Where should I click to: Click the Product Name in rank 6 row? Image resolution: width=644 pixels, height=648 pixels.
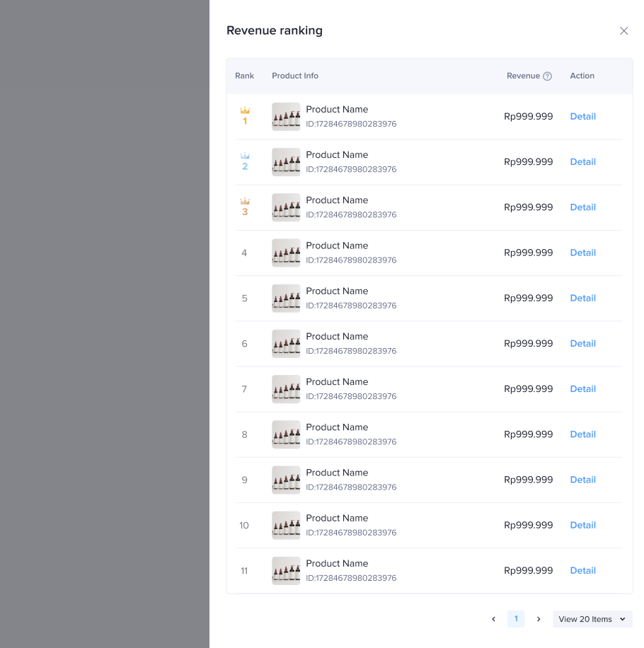coord(337,337)
